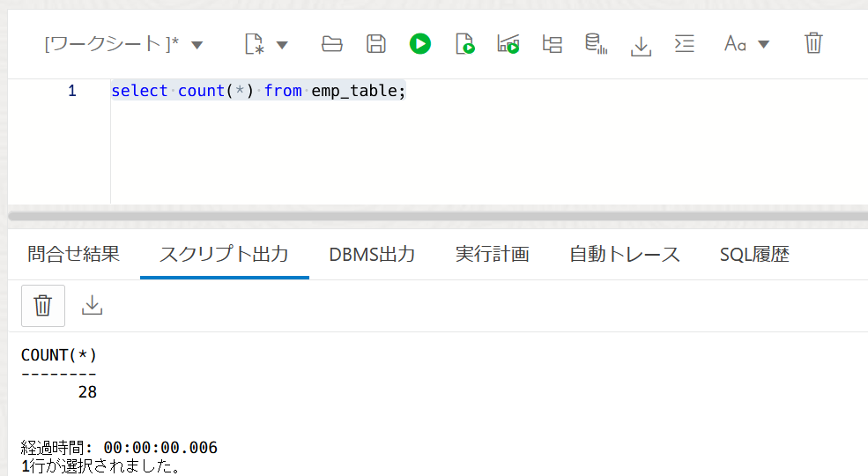Click the result value 28
This screenshot has width=868, height=476.
point(87,392)
